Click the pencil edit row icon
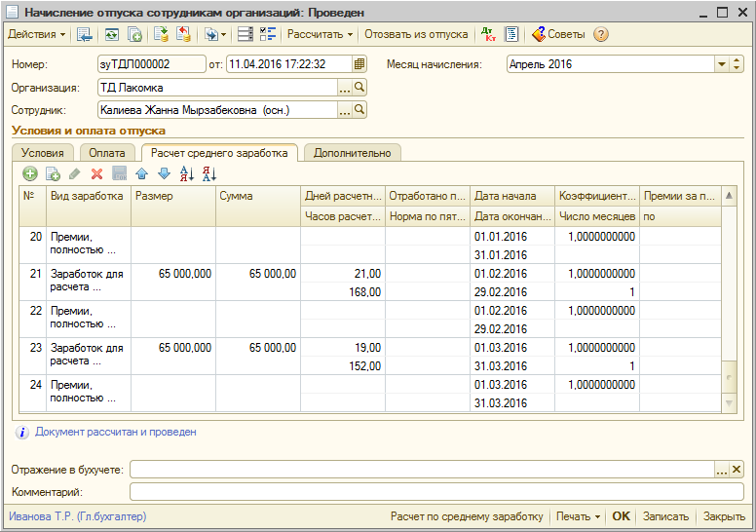Image resolution: width=756 pixels, height=532 pixels. (75, 173)
